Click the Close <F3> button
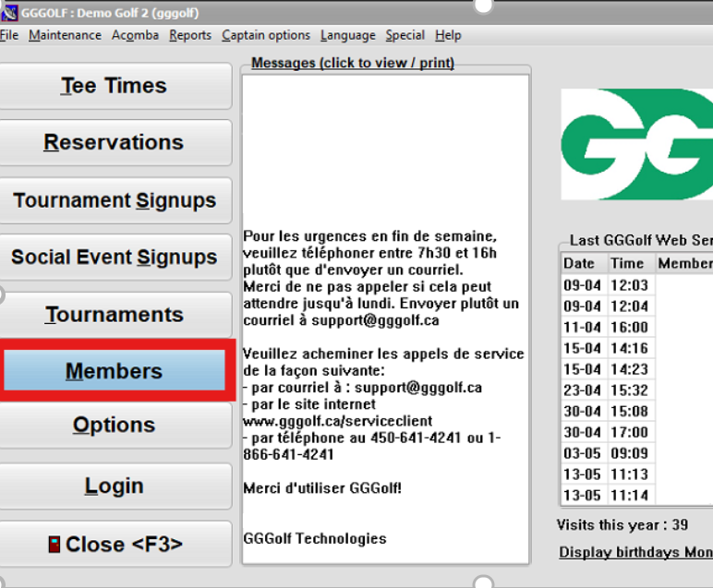Image resolution: width=713 pixels, height=588 pixels. click(x=115, y=544)
